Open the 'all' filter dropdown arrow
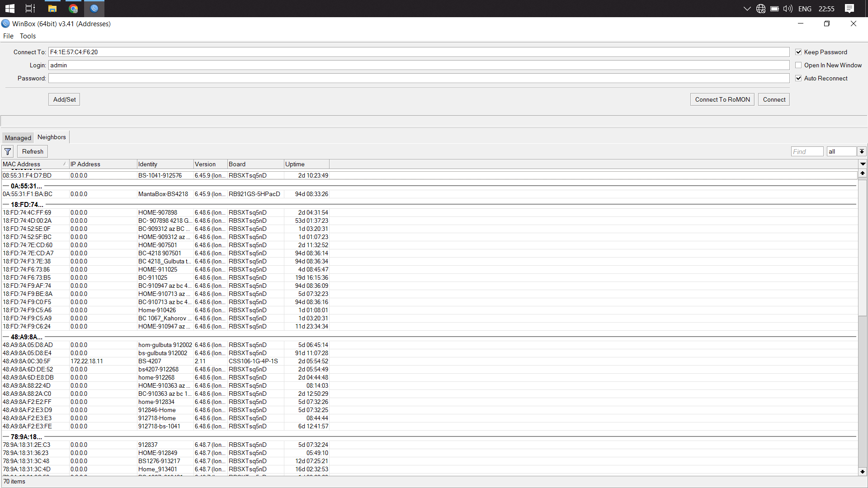868x488 pixels. (862, 152)
